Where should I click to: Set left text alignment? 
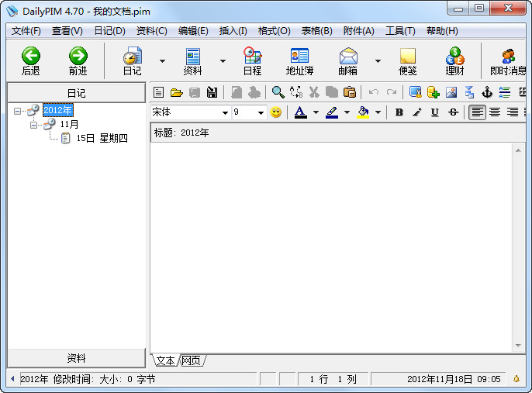coord(477,112)
